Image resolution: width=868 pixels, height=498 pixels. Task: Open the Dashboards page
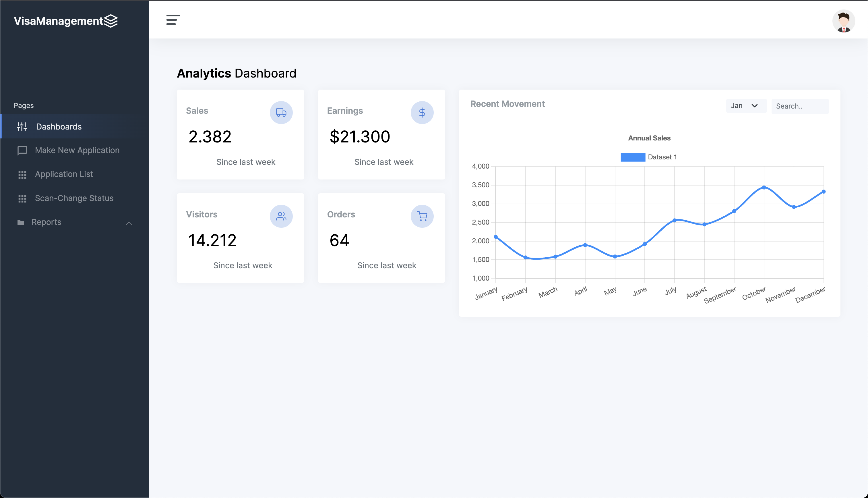(x=75, y=127)
